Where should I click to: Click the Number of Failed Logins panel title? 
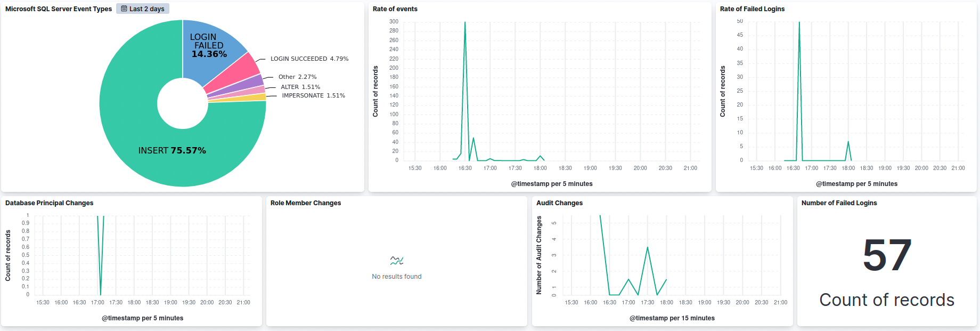coord(839,203)
